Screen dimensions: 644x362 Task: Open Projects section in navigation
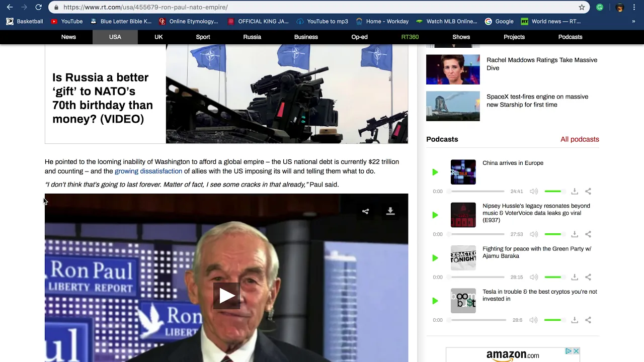point(514,37)
